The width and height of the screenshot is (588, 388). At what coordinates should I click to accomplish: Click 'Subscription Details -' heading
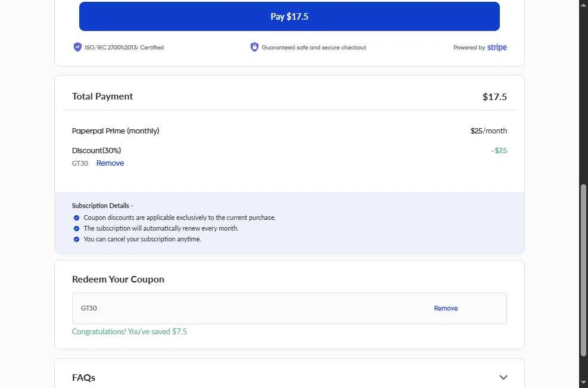102,206
